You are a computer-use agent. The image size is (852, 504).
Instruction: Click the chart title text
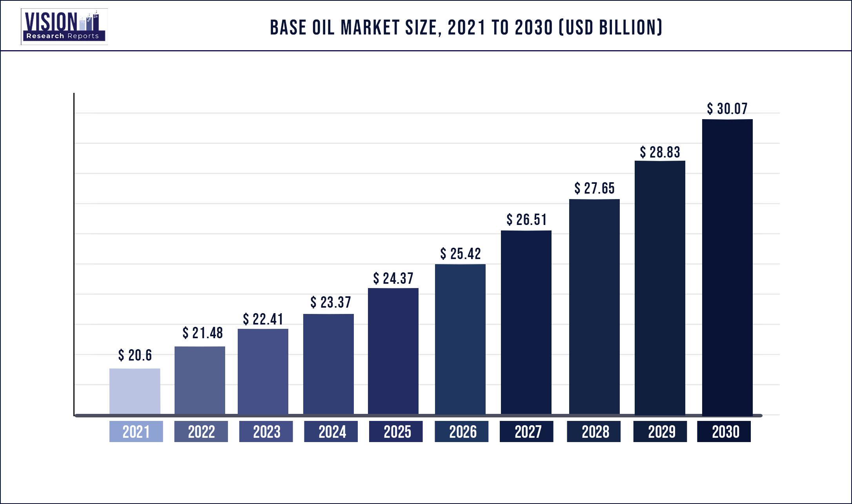click(466, 28)
